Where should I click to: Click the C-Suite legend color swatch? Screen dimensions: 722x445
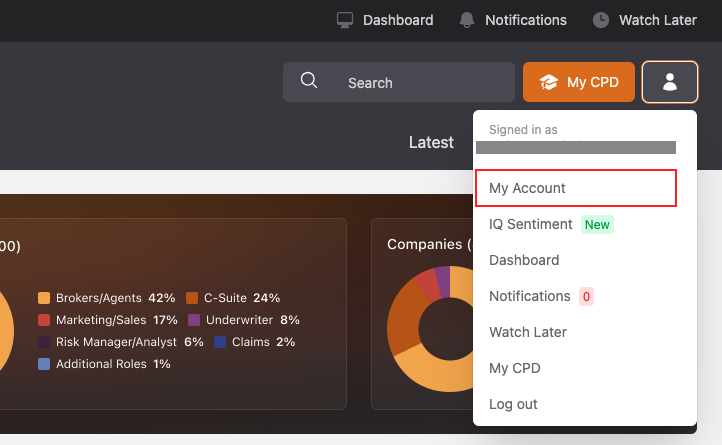coord(192,298)
